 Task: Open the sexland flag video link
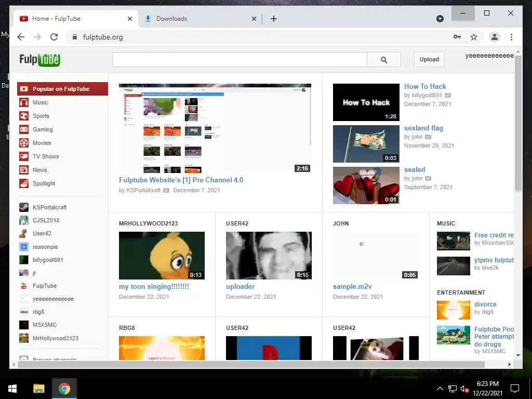pos(423,128)
